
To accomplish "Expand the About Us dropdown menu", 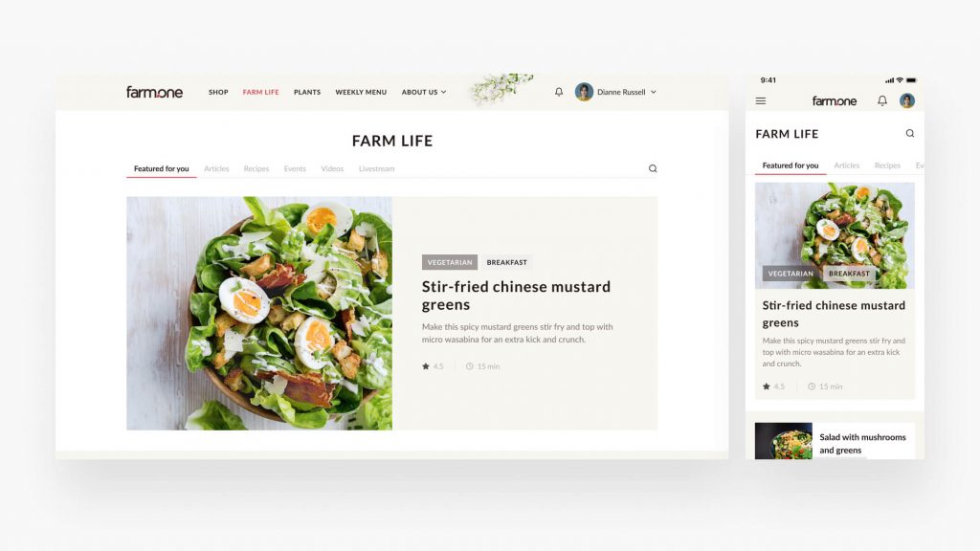I will point(424,92).
